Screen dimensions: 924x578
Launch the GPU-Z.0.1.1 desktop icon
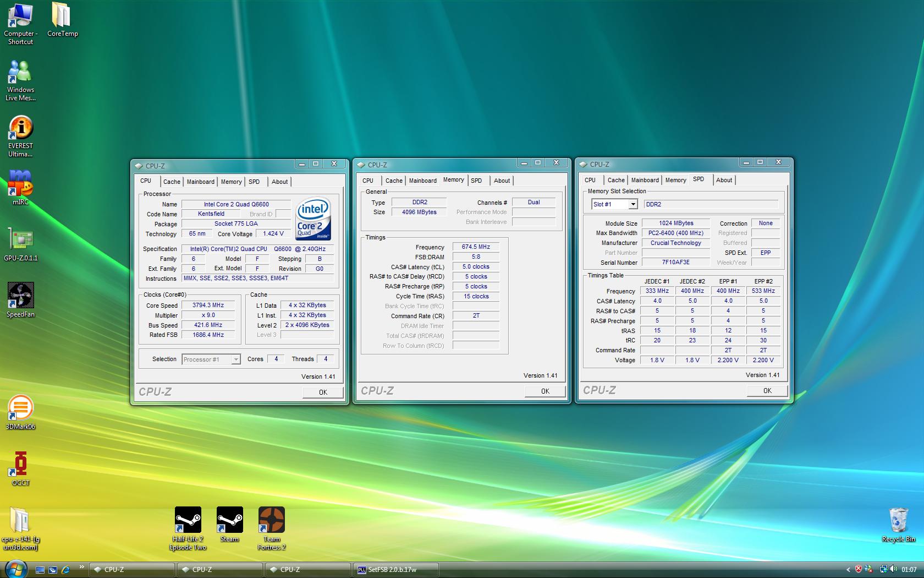[x=20, y=244]
